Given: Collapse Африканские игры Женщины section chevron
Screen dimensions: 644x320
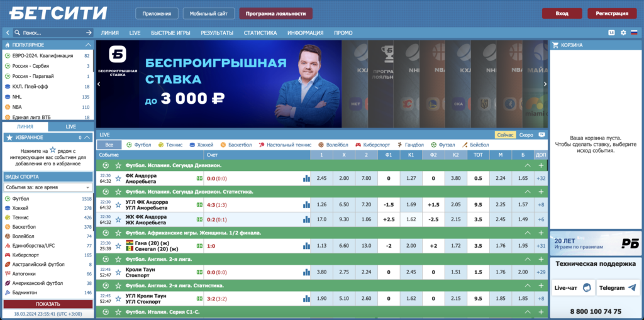Looking at the screenshot, I should [x=528, y=233].
